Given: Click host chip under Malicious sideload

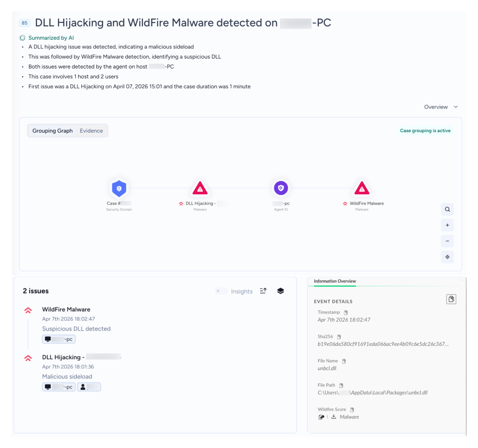Looking at the screenshot, I should tap(59, 387).
